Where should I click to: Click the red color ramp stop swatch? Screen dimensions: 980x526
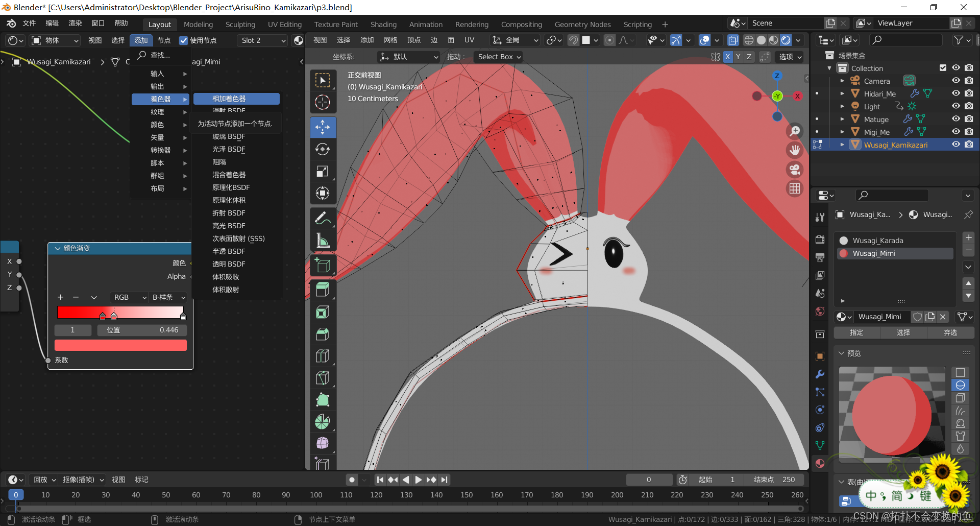pyautogui.click(x=120, y=345)
